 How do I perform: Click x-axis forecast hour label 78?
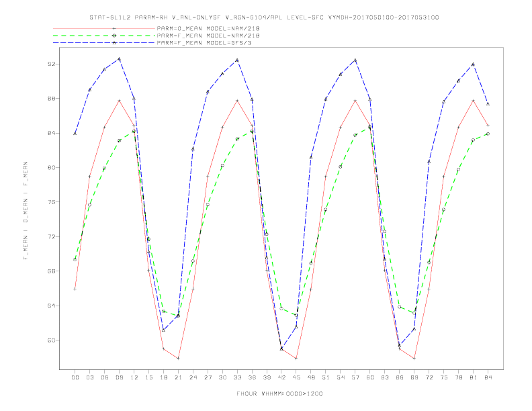pos(458,377)
